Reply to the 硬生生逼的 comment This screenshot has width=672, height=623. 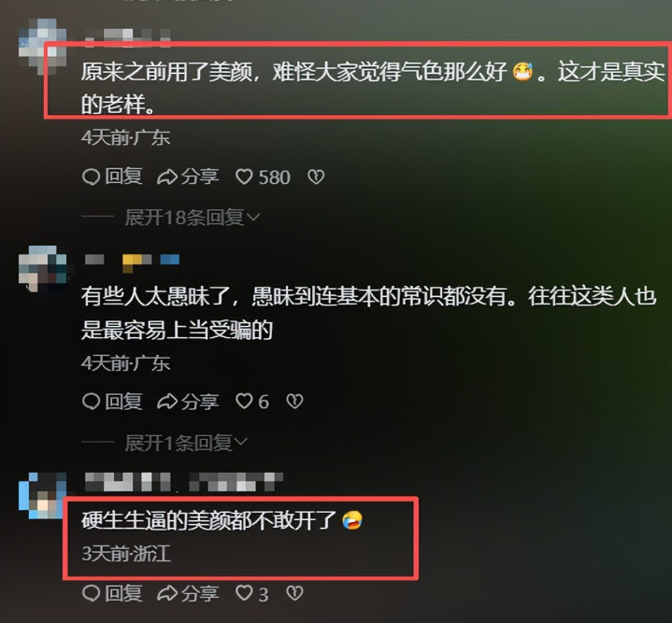tap(112, 593)
